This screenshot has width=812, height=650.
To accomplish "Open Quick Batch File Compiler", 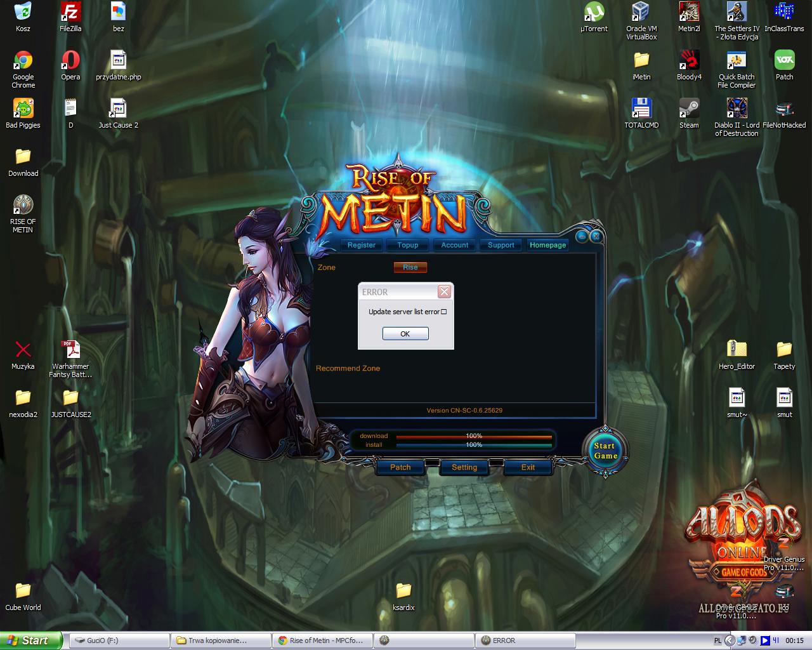I will point(737,69).
